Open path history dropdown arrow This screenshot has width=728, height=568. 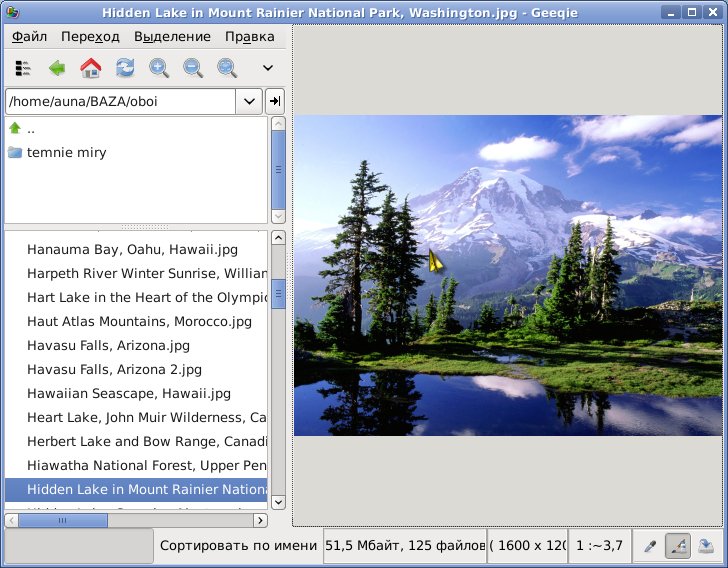(249, 101)
